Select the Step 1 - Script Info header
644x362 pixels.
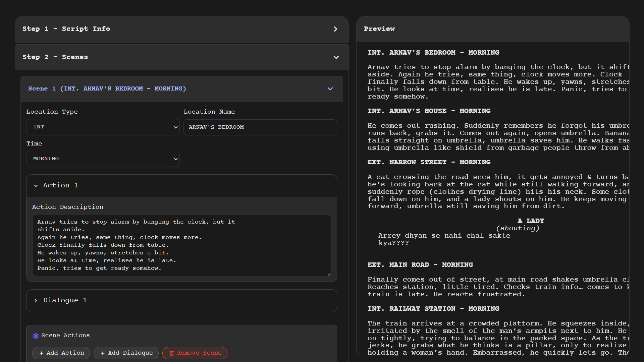click(66, 29)
